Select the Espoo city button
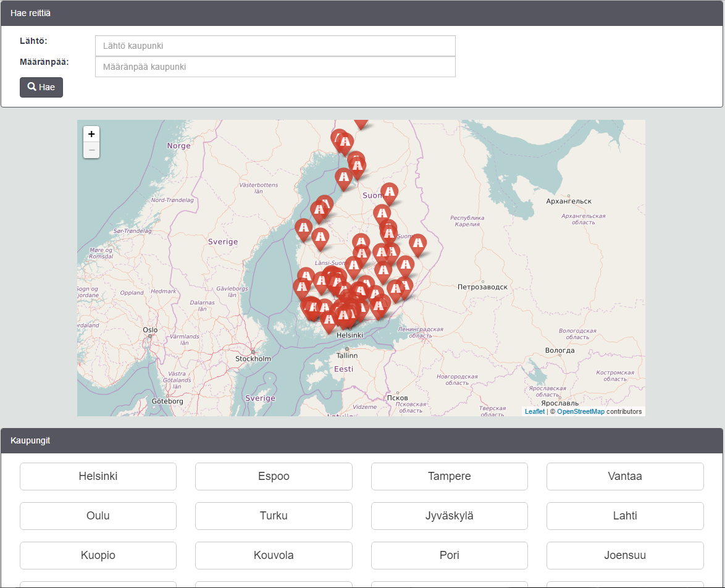Viewport: 725px width, 588px height. pos(274,476)
